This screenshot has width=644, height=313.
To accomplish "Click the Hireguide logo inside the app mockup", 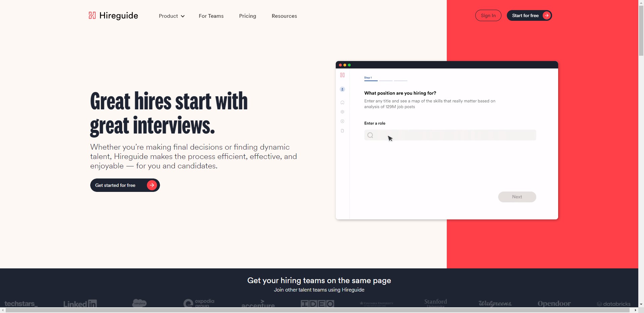I will click(342, 75).
